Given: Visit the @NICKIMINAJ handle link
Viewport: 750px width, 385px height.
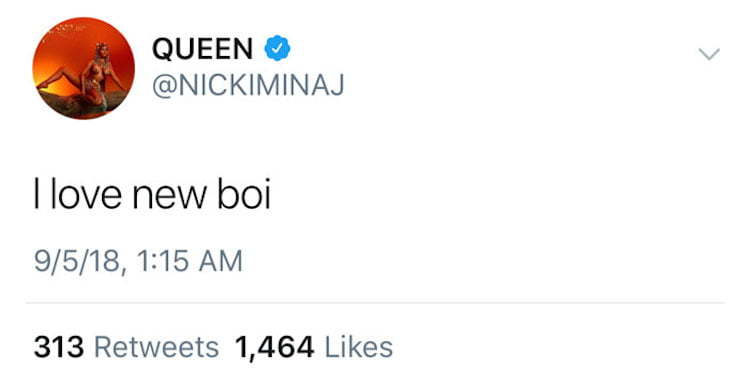Looking at the screenshot, I should coord(248,86).
